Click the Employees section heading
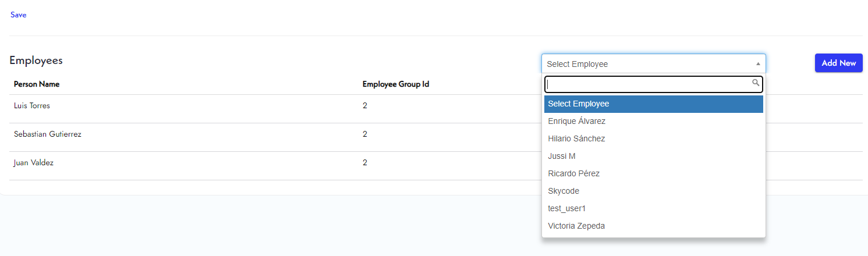 [36, 61]
